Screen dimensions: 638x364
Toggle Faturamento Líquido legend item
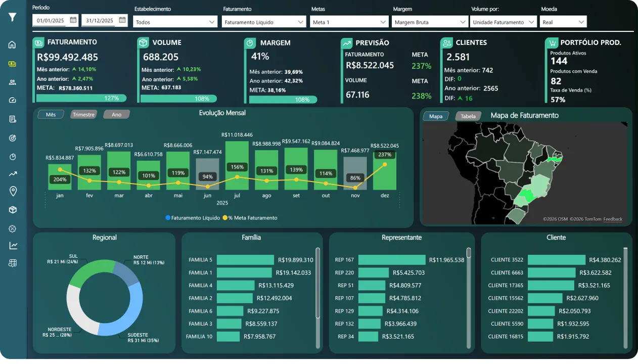(x=193, y=218)
